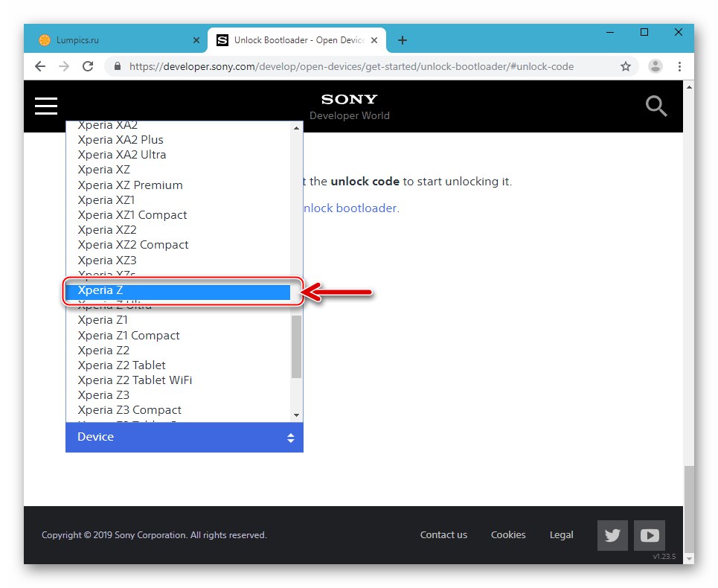Open the Contact us link
Image resolution: width=718 pixels, height=588 pixels.
click(443, 535)
